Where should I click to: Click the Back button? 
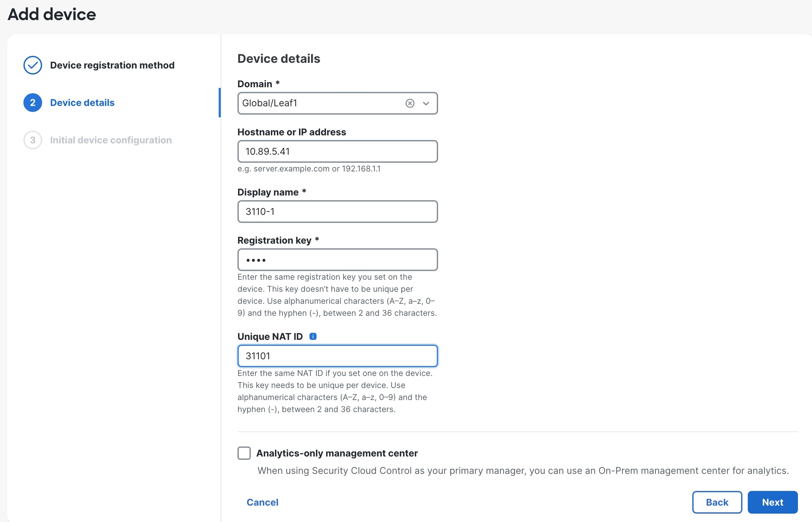coord(717,502)
